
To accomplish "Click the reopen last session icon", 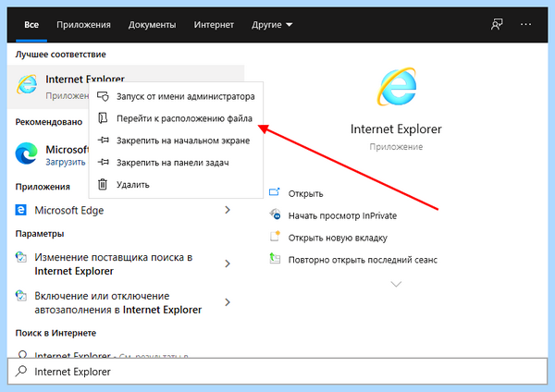I will 275,259.
